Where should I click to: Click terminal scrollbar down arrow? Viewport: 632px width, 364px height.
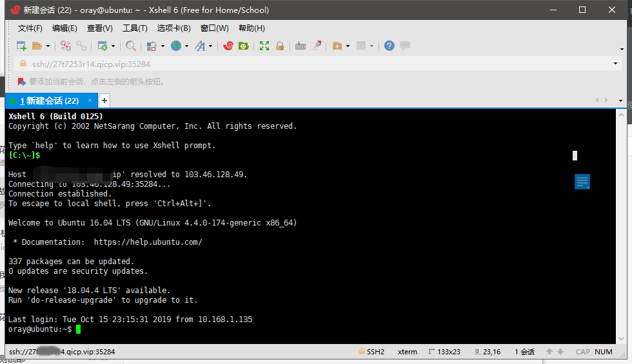tap(621, 339)
